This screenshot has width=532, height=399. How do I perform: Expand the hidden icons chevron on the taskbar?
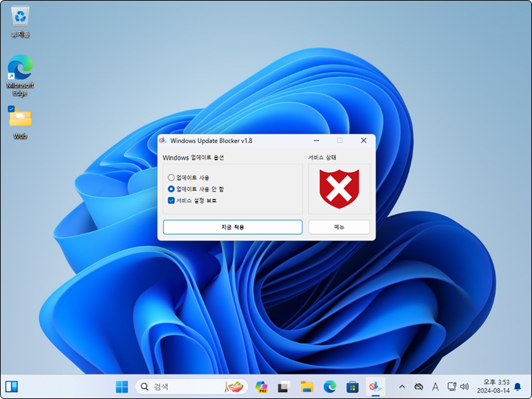pos(402,386)
